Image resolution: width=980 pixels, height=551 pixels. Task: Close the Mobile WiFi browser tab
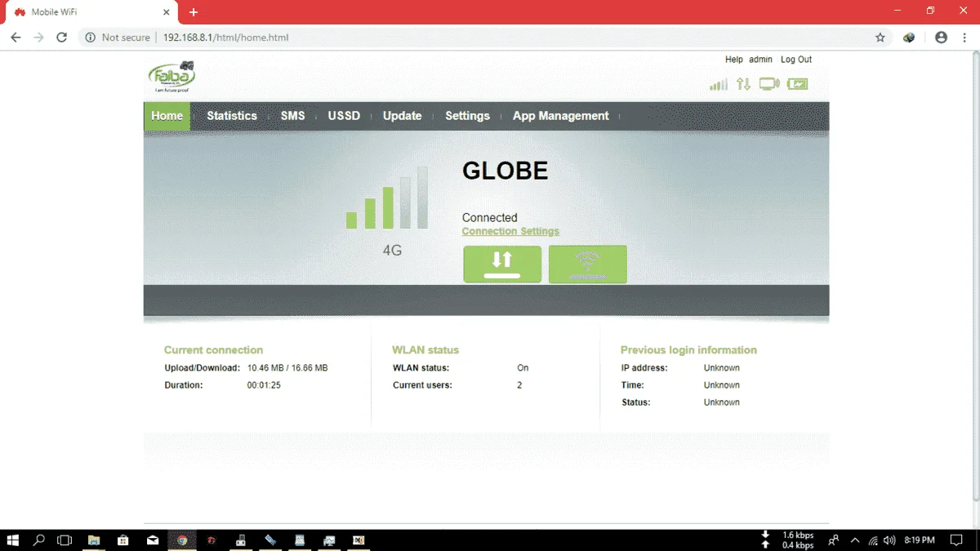166,12
